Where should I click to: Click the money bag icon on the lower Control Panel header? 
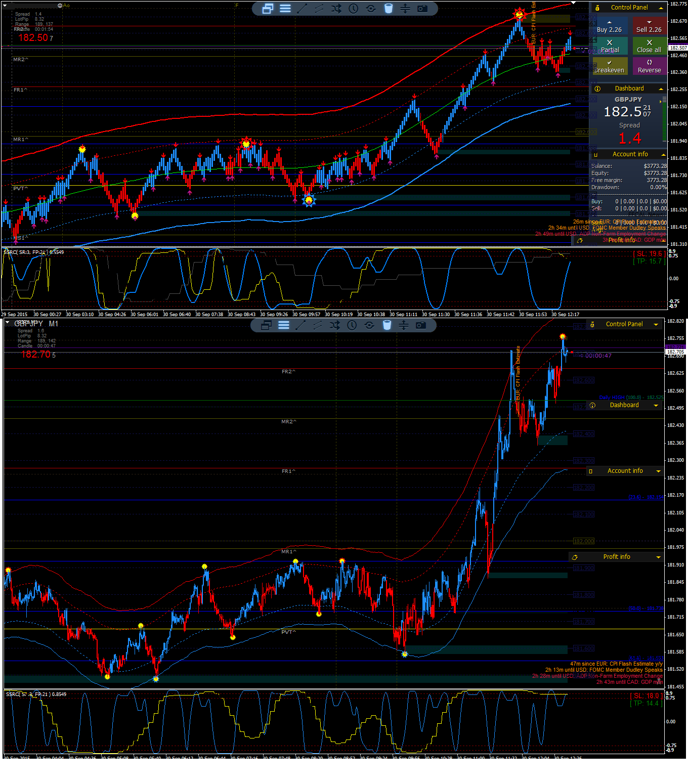click(592, 324)
